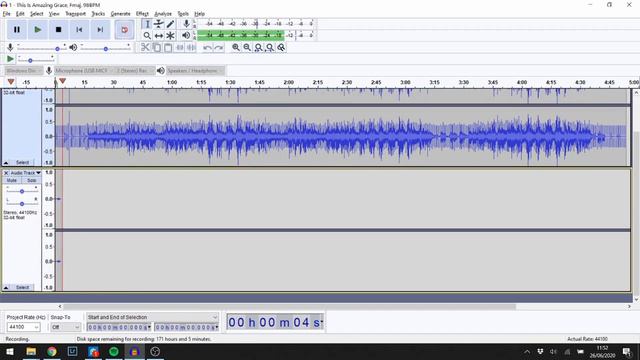Open the Audio Track name dropdown menu

point(25,173)
